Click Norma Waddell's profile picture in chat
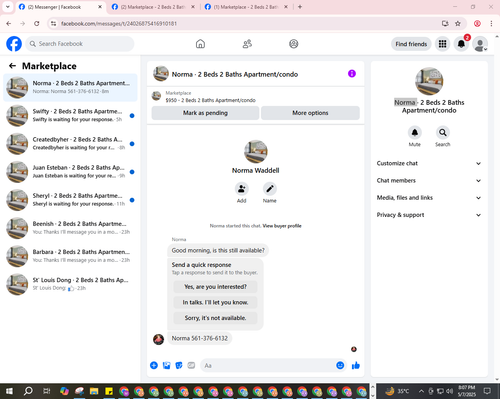Image resolution: width=500 pixels, height=399 pixels. pos(256,151)
